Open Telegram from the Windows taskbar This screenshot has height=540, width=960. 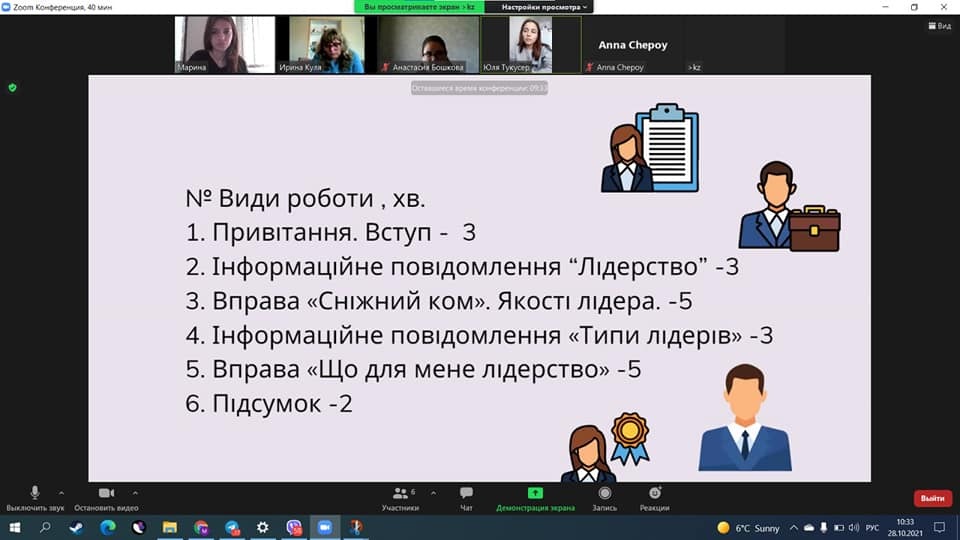pos(232,526)
